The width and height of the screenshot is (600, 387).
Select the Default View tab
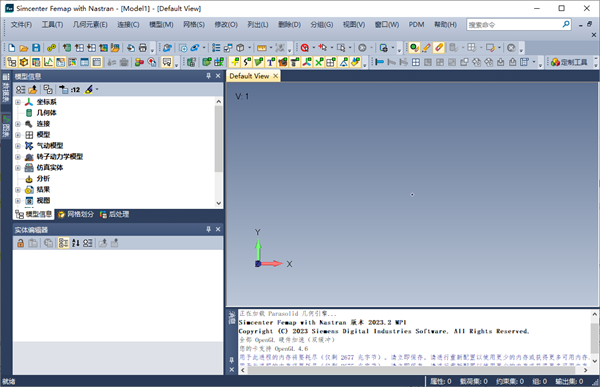[x=249, y=76]
